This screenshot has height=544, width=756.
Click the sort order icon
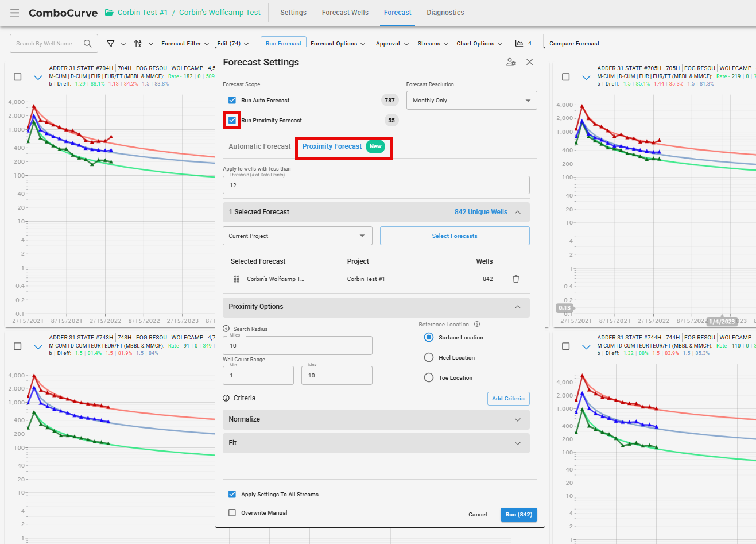point(138,44)
